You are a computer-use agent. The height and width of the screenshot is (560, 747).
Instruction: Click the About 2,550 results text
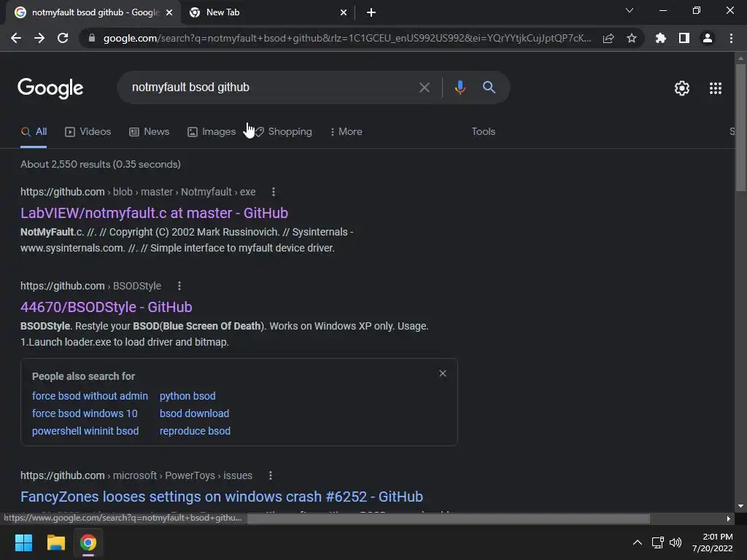101,164
